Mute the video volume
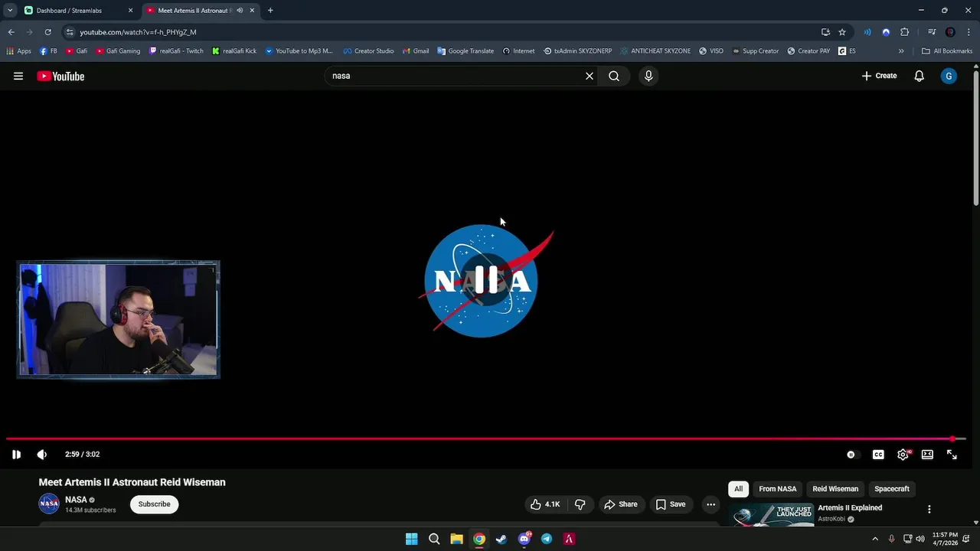This screenshot has width=980, height=551. [x=42, y=455]
